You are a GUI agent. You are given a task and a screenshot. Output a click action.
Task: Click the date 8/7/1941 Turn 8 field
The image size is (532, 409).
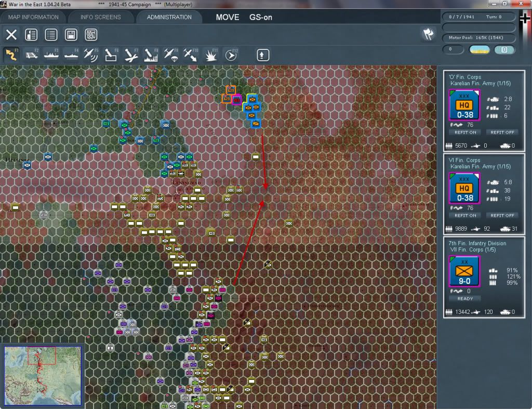(x=478, y=17)
